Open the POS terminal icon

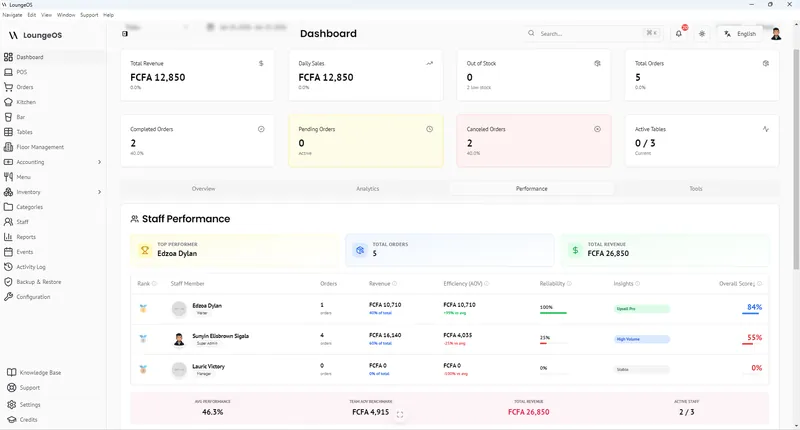(x=8, y=72)
